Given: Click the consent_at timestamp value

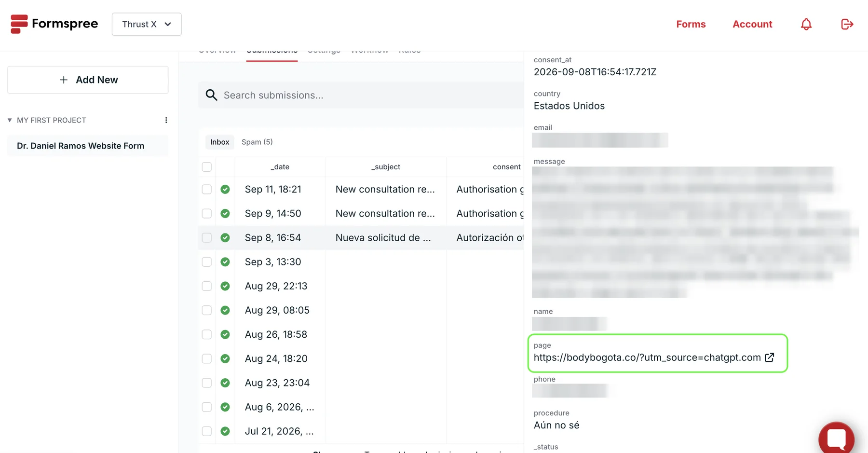Looking at the screenshot, I should click(x=595, y=72).
